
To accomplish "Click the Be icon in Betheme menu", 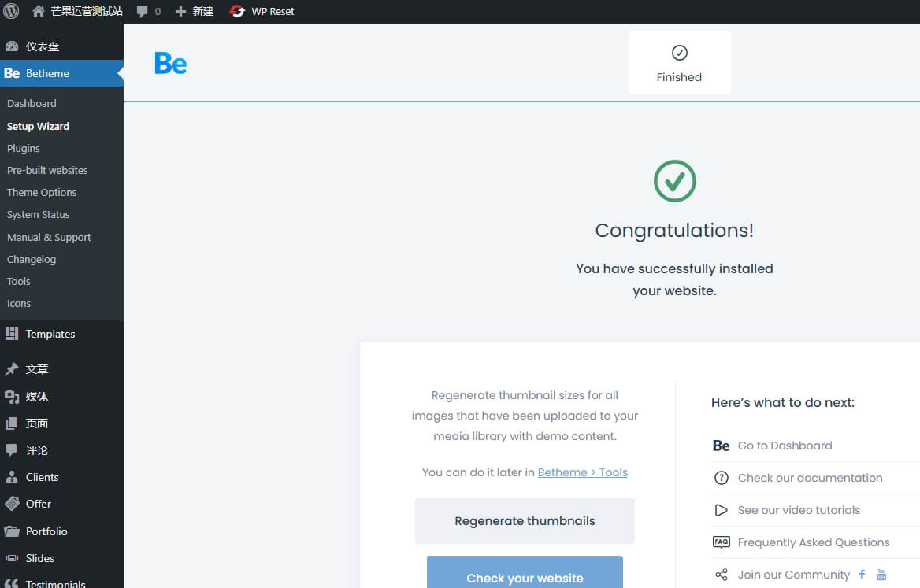I will (x=12, y=73).
